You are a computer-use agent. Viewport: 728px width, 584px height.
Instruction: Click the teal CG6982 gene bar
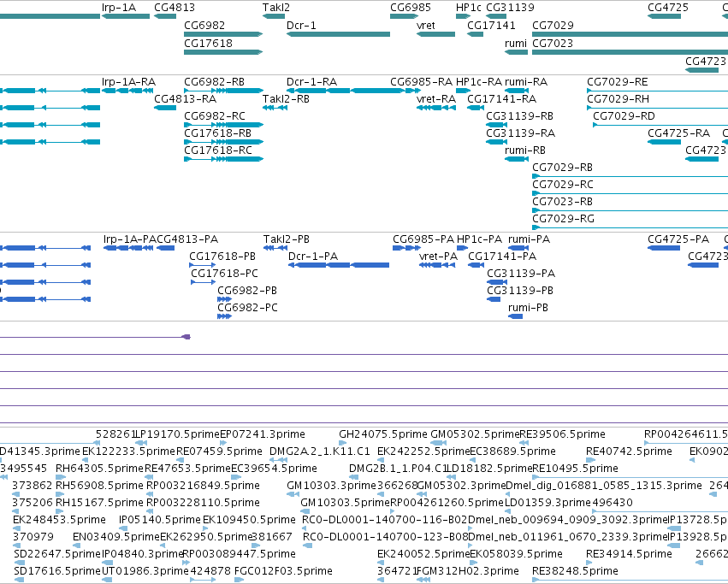223,34
